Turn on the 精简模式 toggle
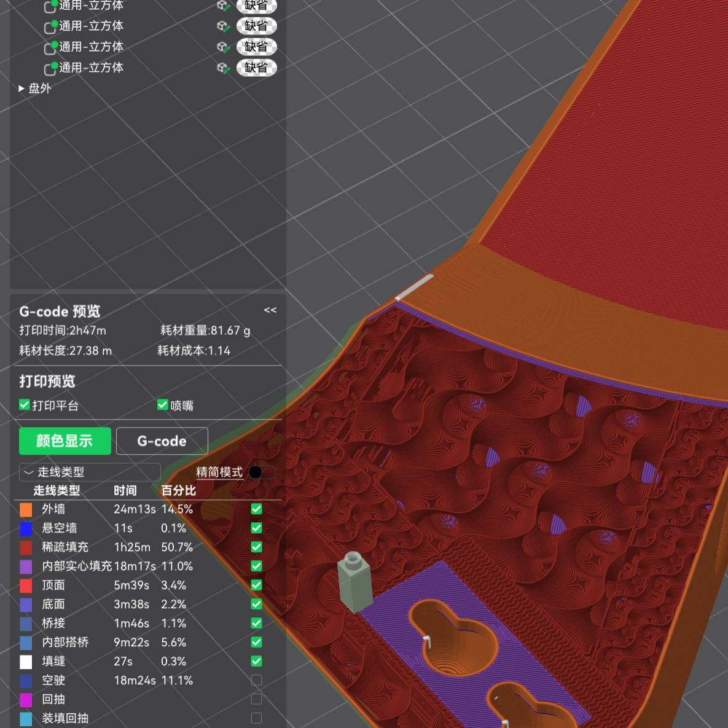Viewport: 728px width, 728px height. pos(260,472)
